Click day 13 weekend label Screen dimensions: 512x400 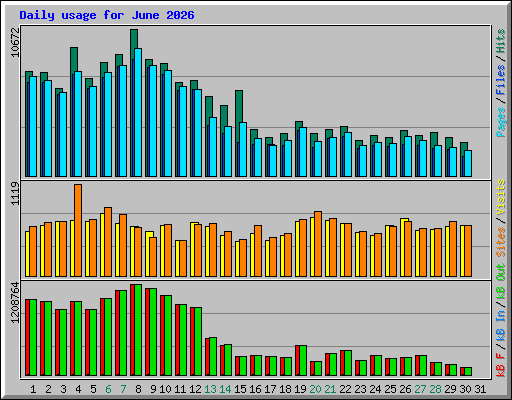pyautogui.click(x=210, y=389)
